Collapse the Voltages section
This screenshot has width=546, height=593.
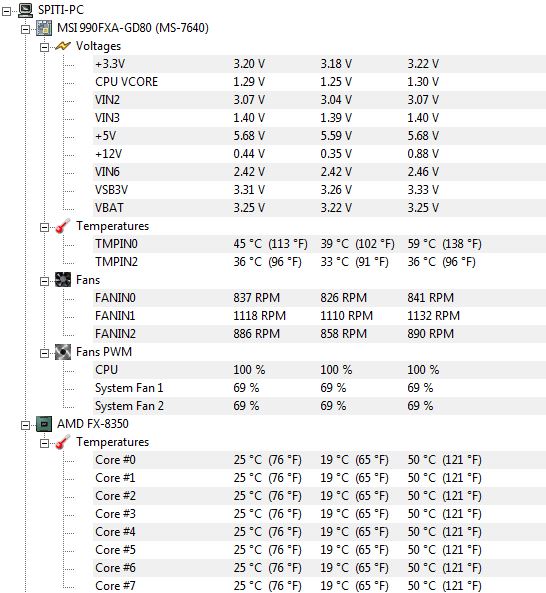(44, 47)
